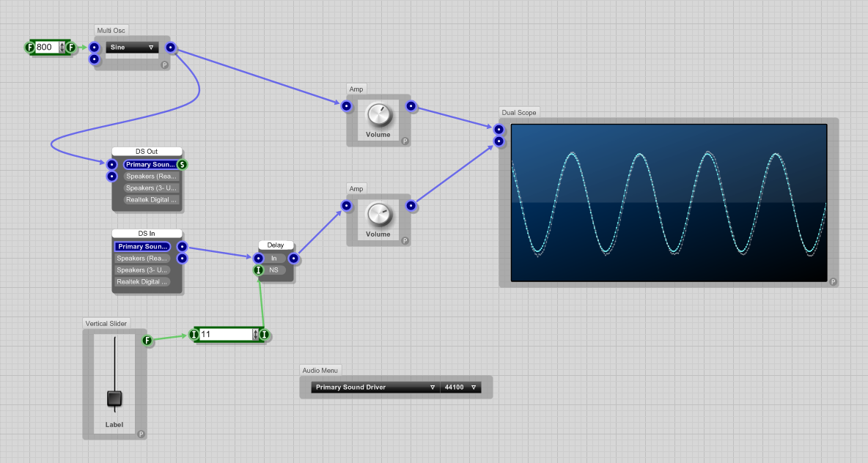Click the green S connector on DS Out
Screen dimensions: 868x463
click(x=182, y=165)
